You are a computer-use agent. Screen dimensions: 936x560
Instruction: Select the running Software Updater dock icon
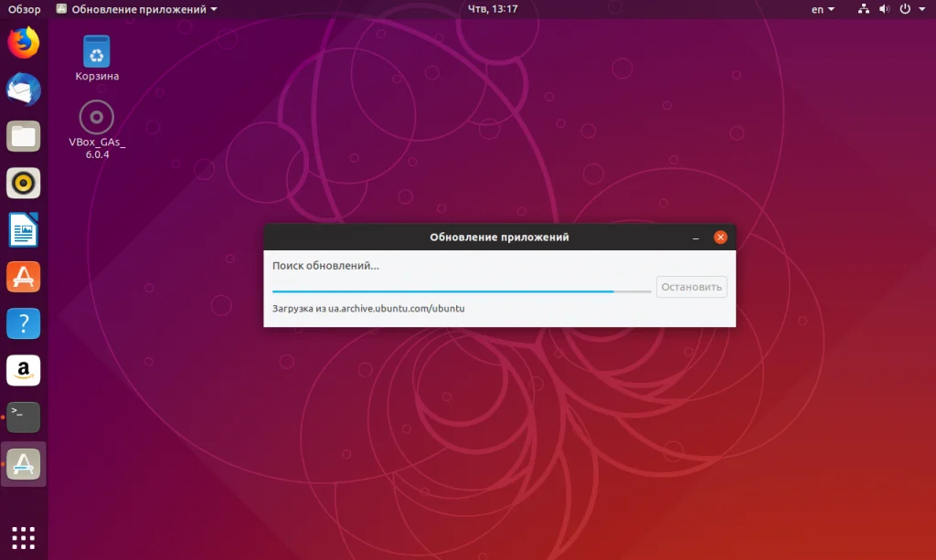pos(23,464)
